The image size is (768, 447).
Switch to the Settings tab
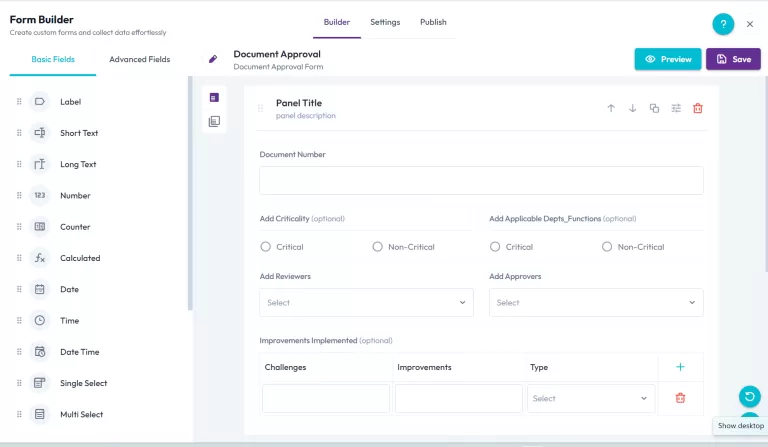tap(384, 22)
